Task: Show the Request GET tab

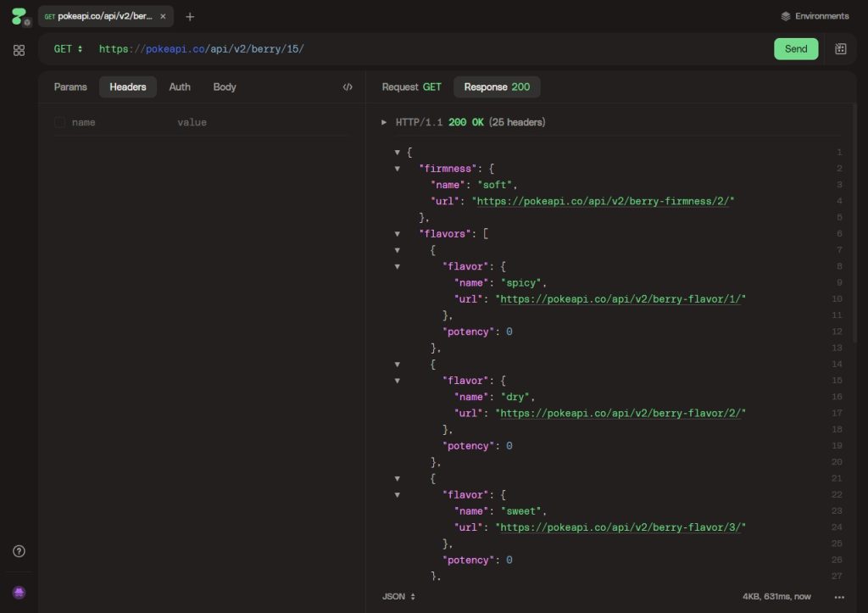Action: [411, 87]
